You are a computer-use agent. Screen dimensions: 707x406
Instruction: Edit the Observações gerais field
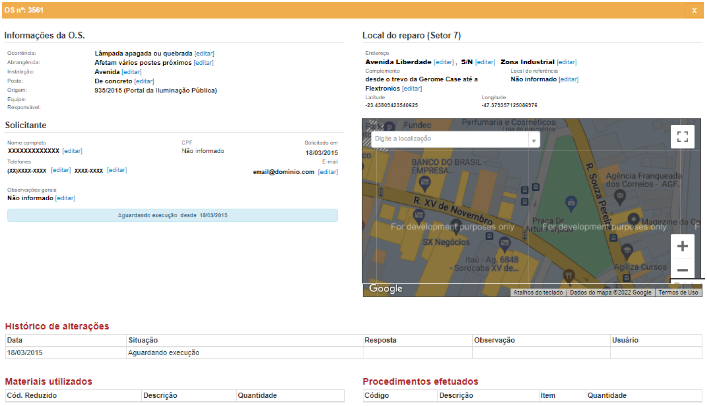click(x=65, y=198)
